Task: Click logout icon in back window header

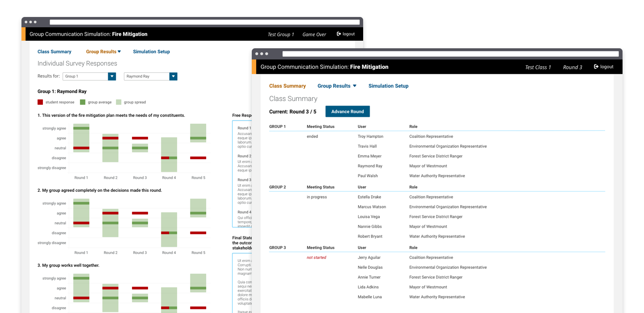Action: (339, 34)
